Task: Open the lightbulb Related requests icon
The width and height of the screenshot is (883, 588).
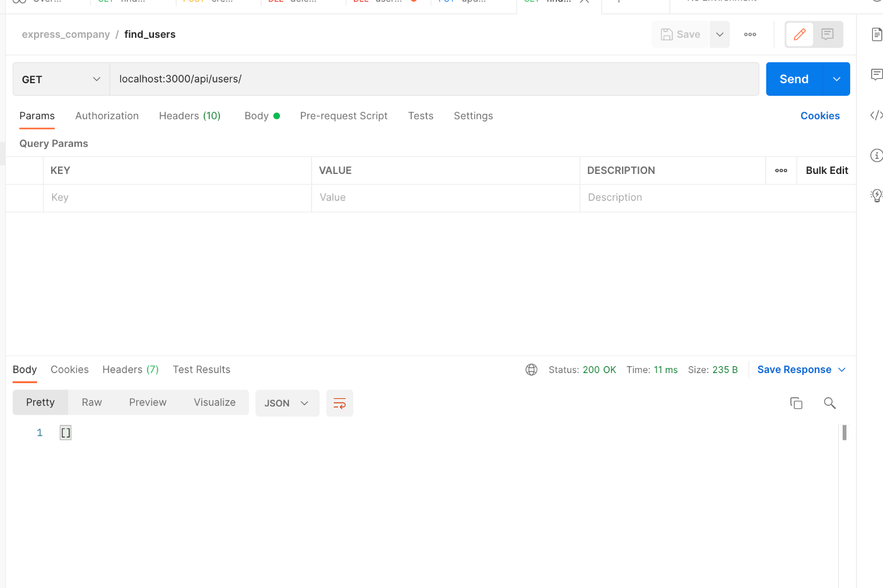Action: coord(876,195)
